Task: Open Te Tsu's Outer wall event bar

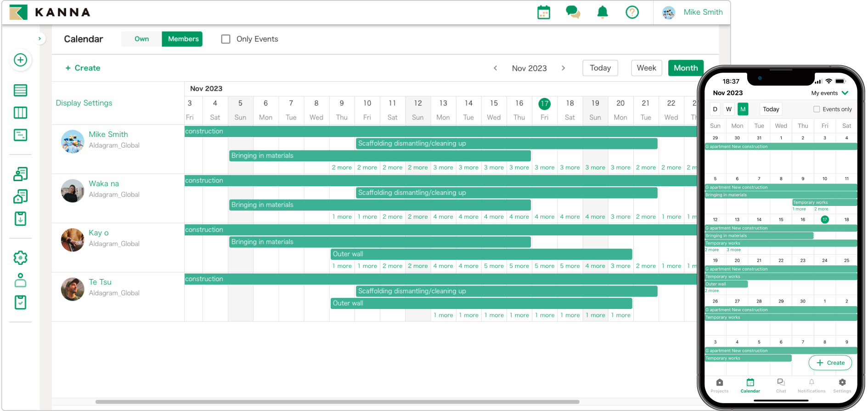Action: tap(481, 303)
